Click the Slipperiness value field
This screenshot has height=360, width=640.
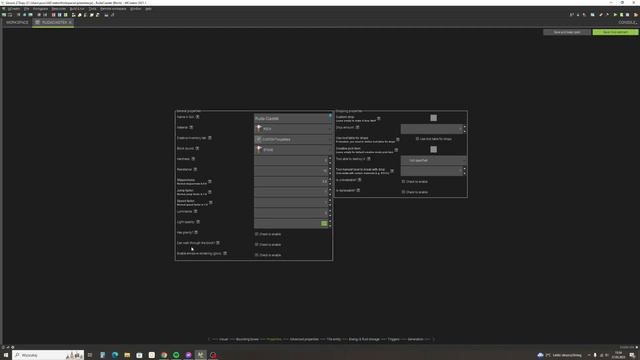point(291,181)
